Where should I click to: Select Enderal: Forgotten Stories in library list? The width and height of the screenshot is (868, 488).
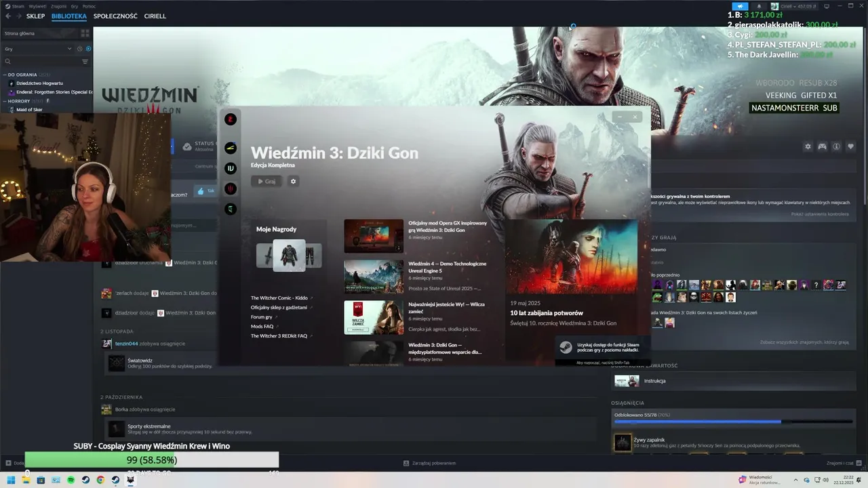click(x=50, y=92)
